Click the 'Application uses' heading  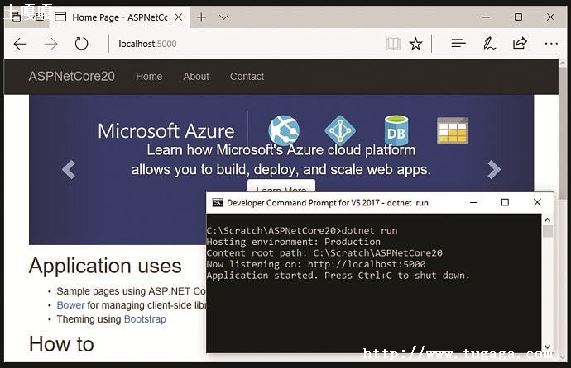pos(105,266)
